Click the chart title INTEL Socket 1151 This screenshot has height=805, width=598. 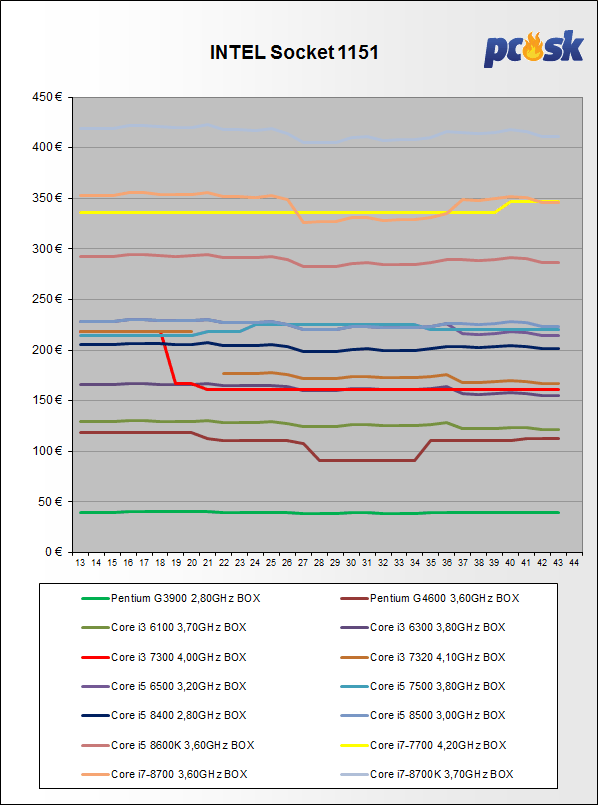(294, 53)
